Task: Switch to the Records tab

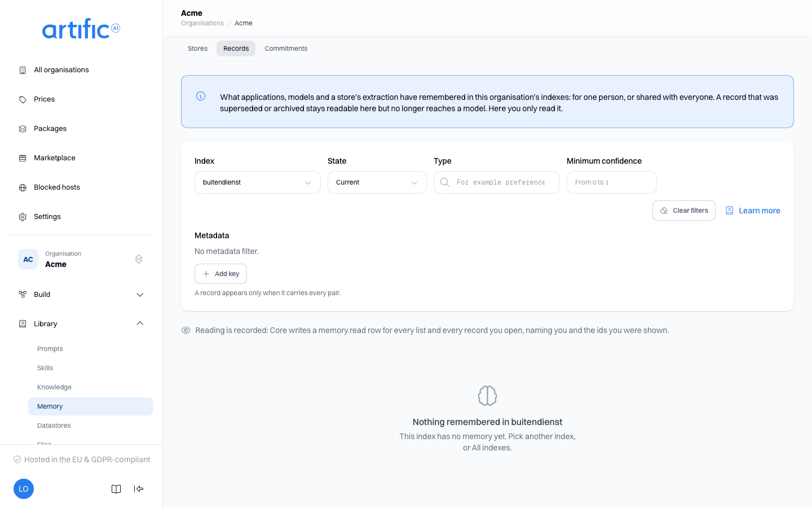Action: coord(236,49)
